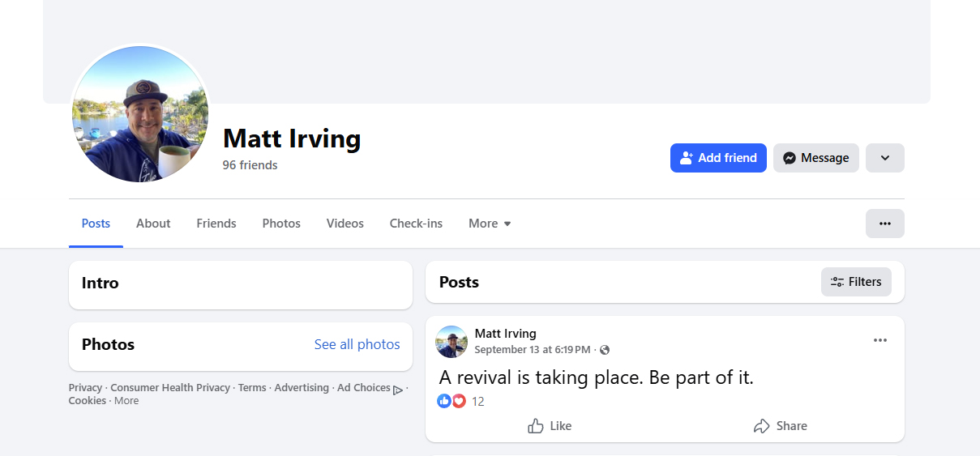Select the Videos tab
Viewport: 980px width, 456px height.
(345, 224)
